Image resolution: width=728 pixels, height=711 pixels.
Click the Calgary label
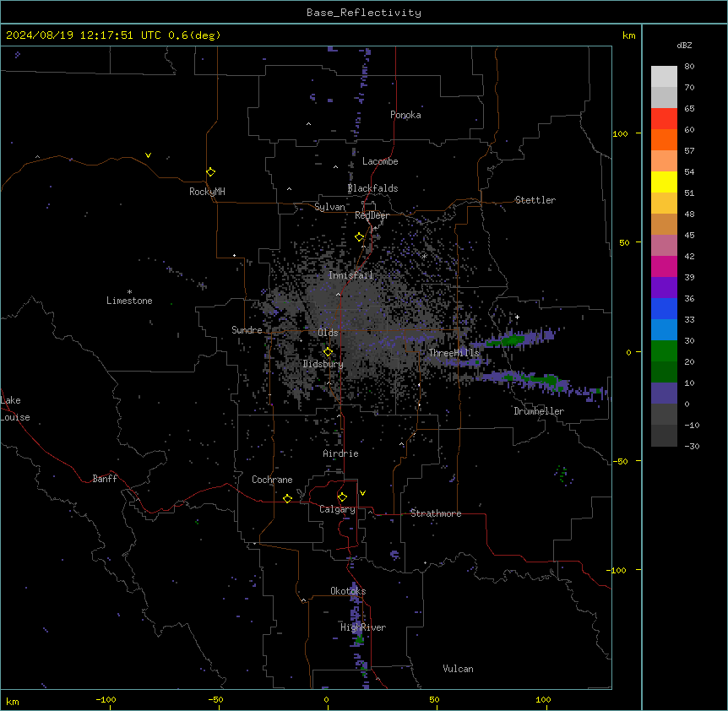[337, 509]
